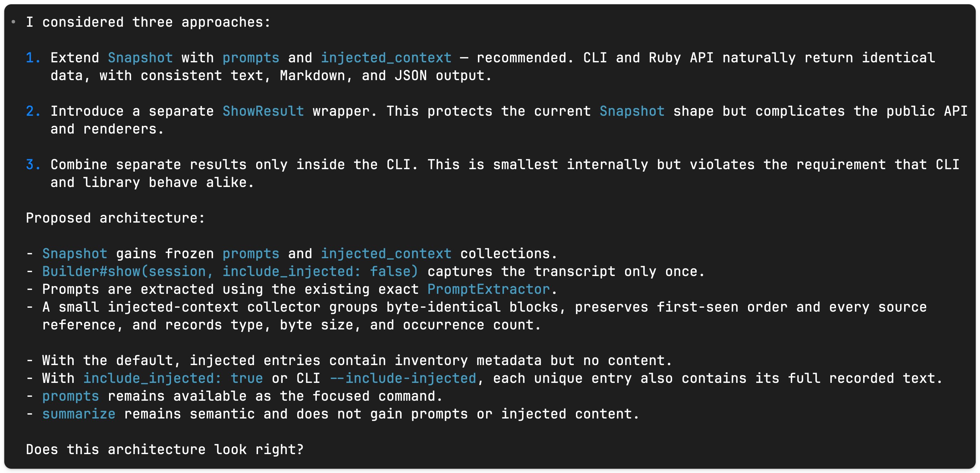Click the blue number 2 list marker
980x473 pixels.
[33, 111]
